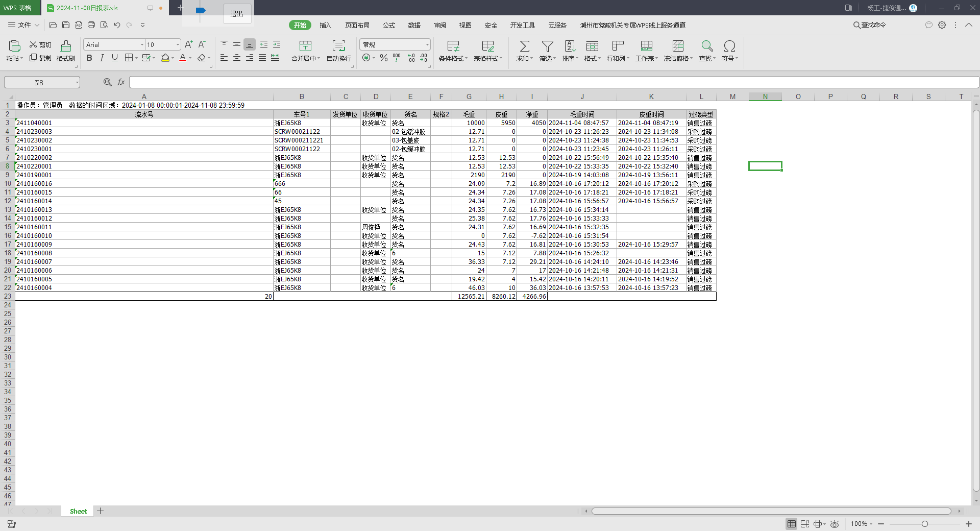Apply red font color with the A icon
The image size is (980, 531).
183,58
